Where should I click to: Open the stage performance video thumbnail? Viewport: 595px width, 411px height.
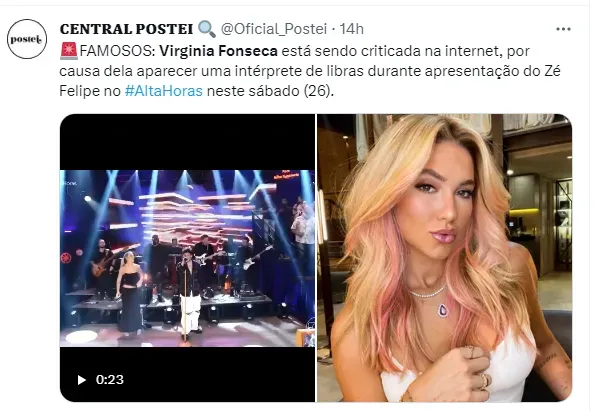click(187, 258)
